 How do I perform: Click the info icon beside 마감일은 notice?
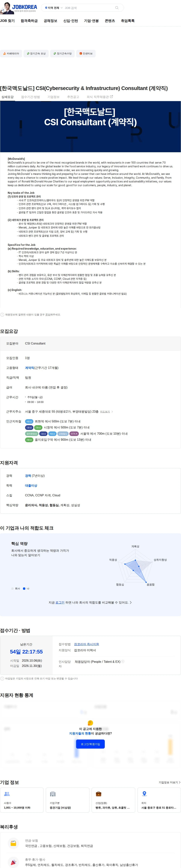pyautogui.click(x=2, y=678)
